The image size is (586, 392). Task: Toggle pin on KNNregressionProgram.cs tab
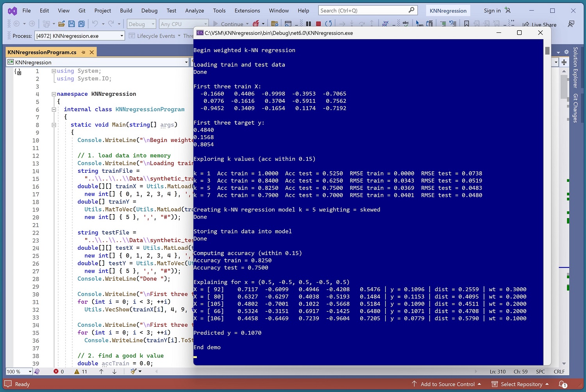83,52
